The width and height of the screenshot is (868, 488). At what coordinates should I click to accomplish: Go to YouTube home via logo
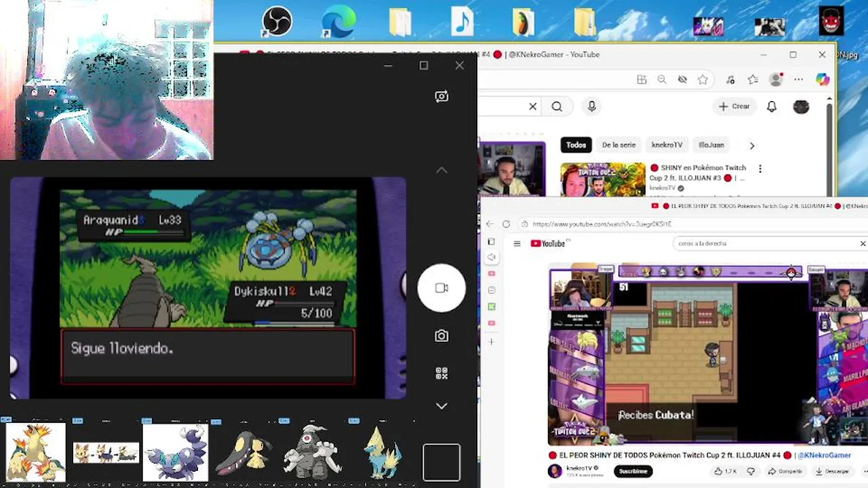pos(549,243)
